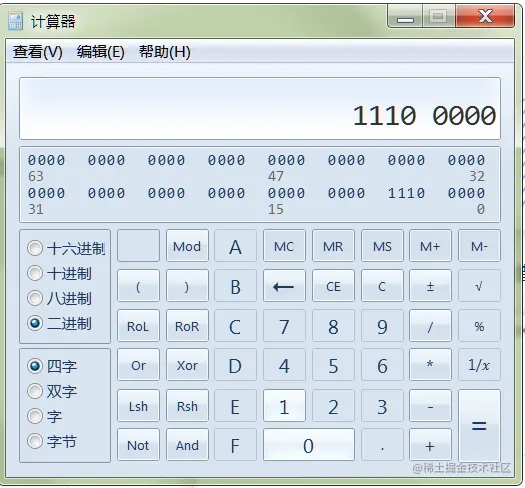The width and height of the screenshot is (525, 488).
Task: Click the percent button
Action: coord(479,326)
